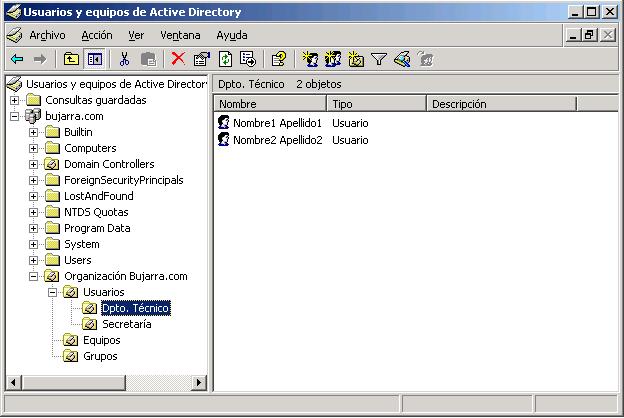Click tree pane scrollbar right arrow
This screenshot has height=418, width=624.
199,383
